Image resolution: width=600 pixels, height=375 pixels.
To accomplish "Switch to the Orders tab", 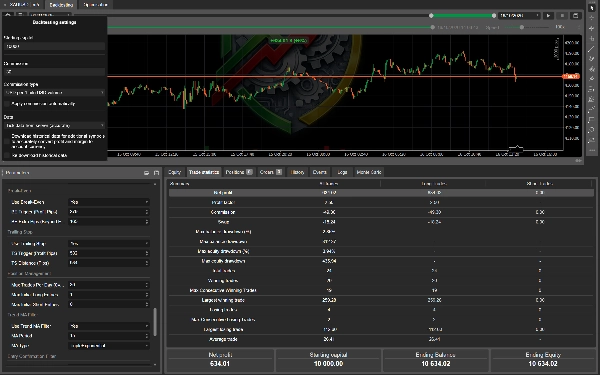I will click(271, 172).
